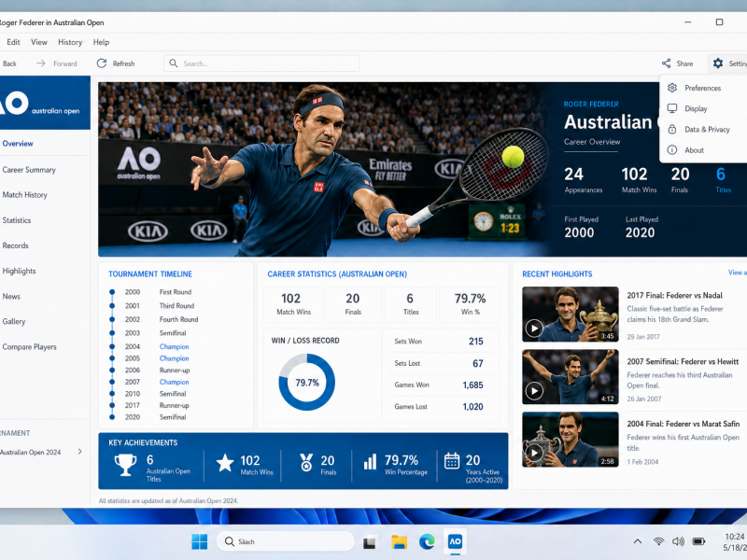
Task: Open Records section in sidebar
Action: click(45, 245)
